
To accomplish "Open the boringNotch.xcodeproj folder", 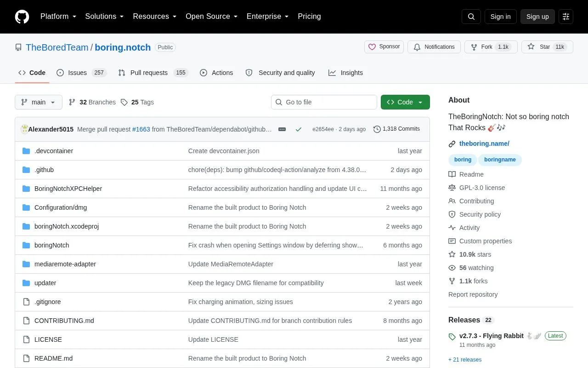I will 67,226.
